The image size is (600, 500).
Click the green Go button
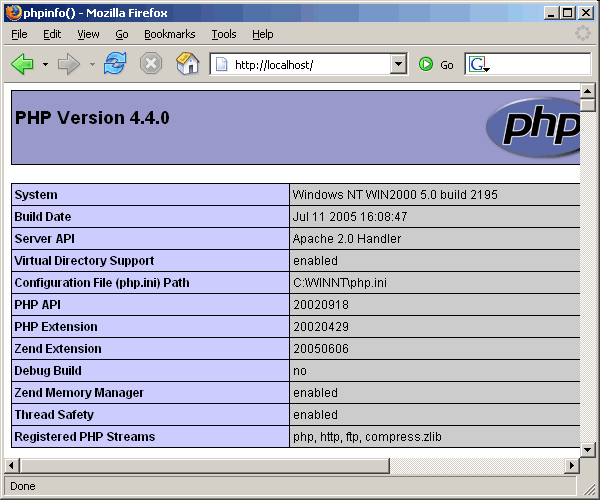(x=436, y=65)
